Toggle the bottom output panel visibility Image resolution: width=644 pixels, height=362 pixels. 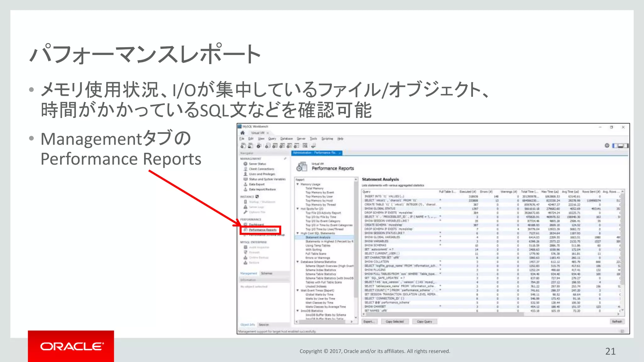(620, 145)
